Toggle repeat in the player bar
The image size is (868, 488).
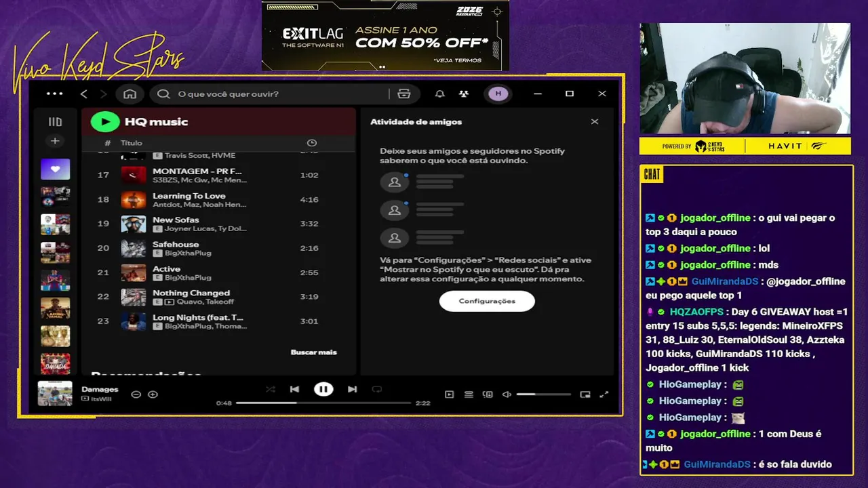tap(377, 389)
